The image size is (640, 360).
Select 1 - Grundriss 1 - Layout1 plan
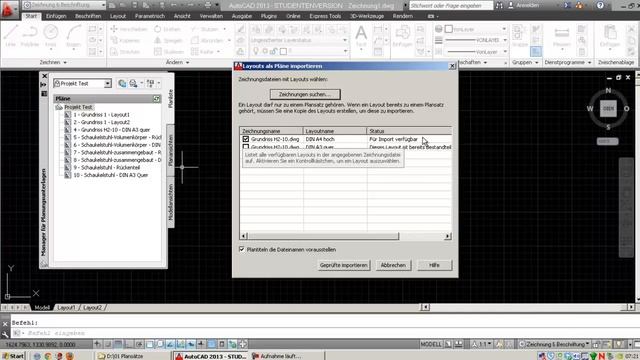pos(101,115)
